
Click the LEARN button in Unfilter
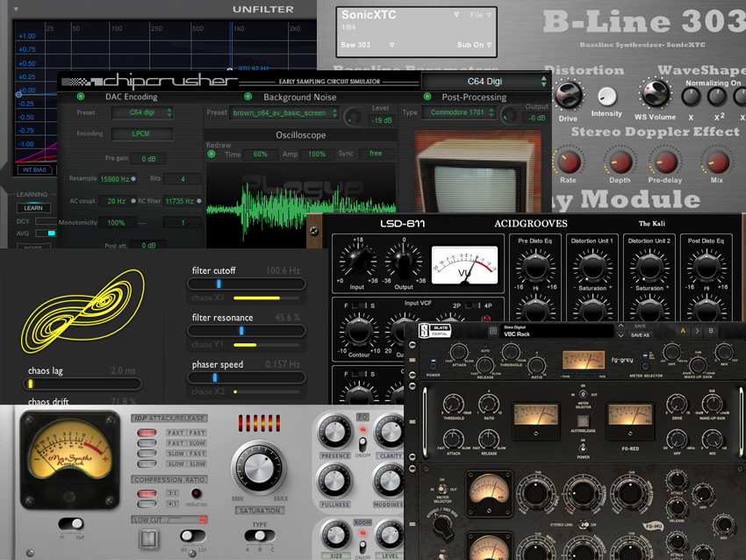(33, 208)
